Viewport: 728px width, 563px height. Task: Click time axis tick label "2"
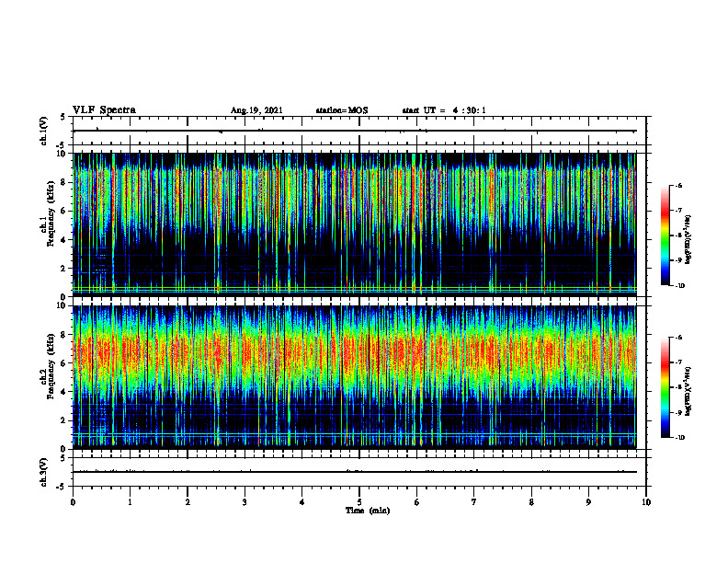tap(188, 502)
